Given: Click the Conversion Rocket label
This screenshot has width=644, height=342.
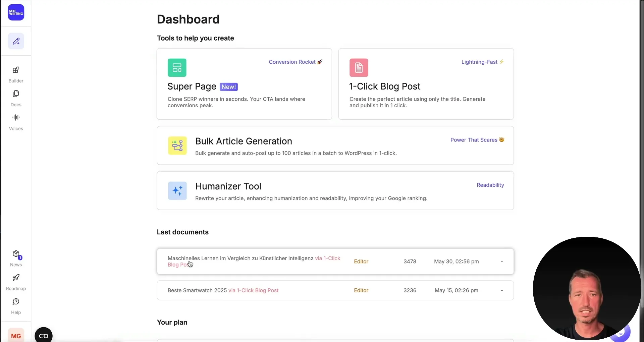Looking at the screenshot, I should pyautogui.click(x=295, y=62).
